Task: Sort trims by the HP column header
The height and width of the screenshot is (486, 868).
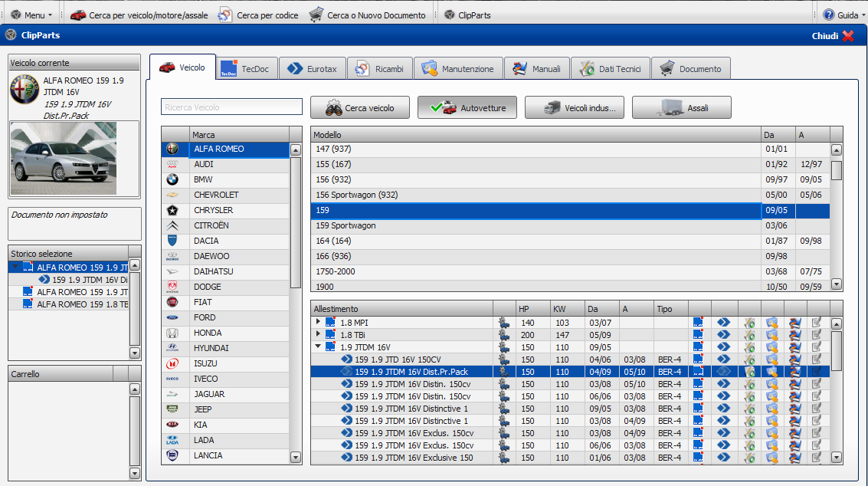Action: coord(532,309)
